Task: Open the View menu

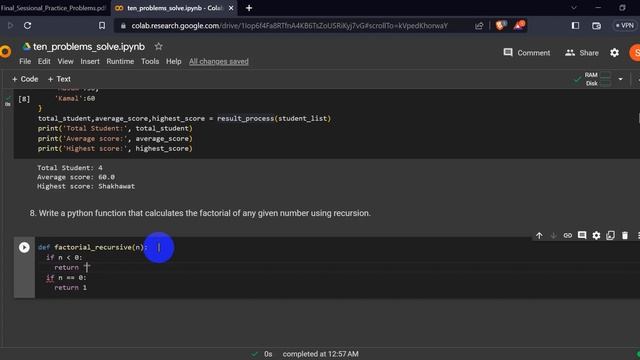Action: [65, 61]
